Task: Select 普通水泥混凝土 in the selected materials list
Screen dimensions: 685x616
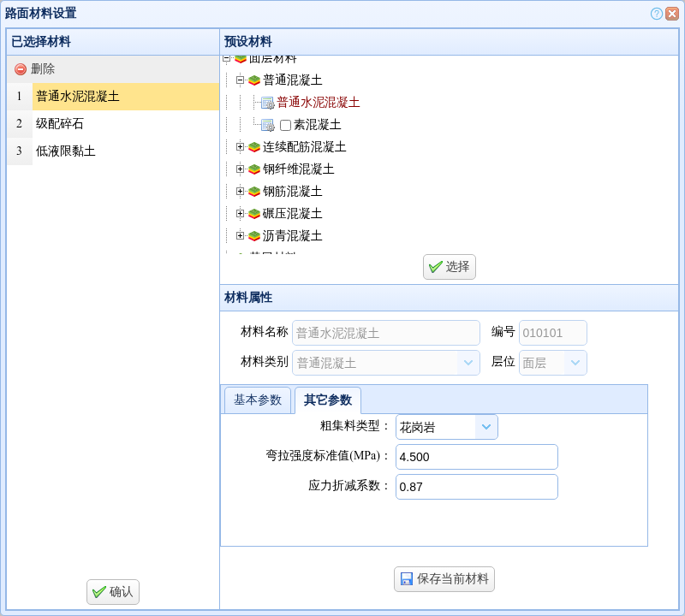Action: pyautogui.click(x=113, y=97)
